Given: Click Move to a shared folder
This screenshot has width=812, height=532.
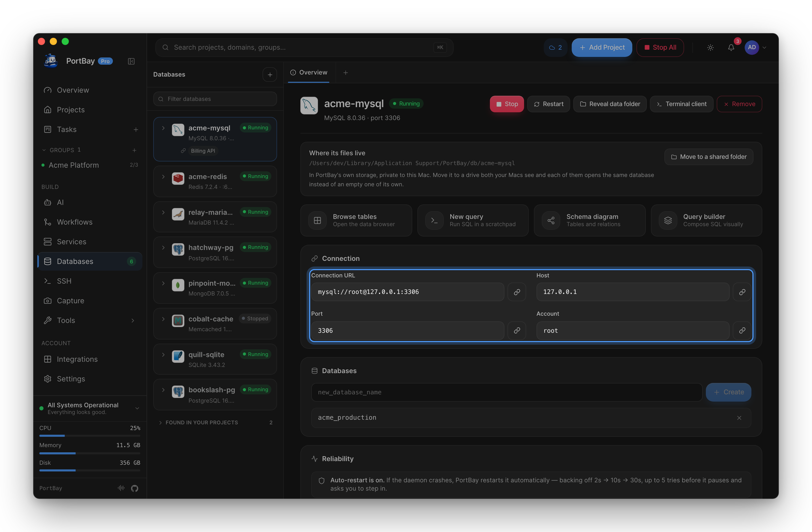Looking at the screenshot, I should point(709,157).
